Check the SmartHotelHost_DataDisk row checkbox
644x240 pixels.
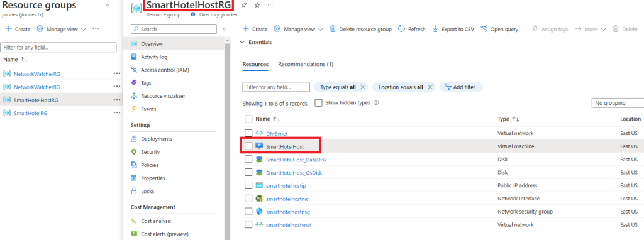(x=248, y=159)
